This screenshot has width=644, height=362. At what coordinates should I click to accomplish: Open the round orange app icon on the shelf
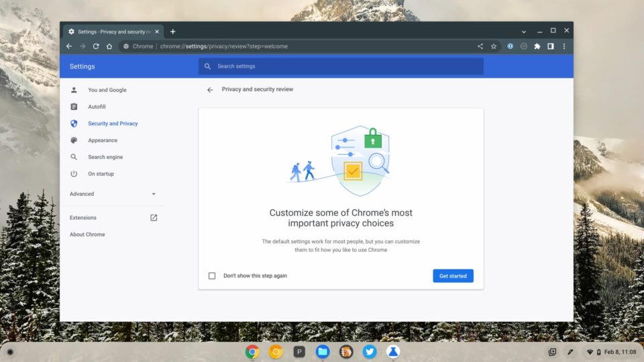346,352
